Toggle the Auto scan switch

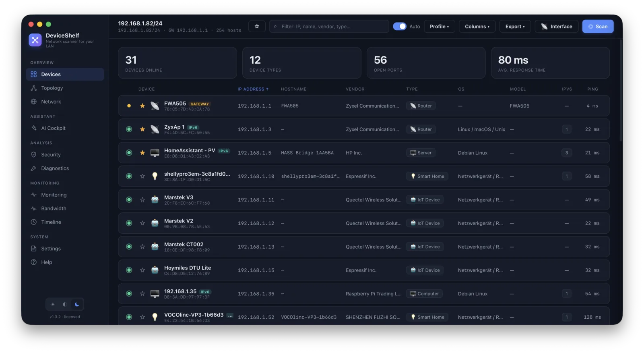pyautogui.click(x=400, y=27)
